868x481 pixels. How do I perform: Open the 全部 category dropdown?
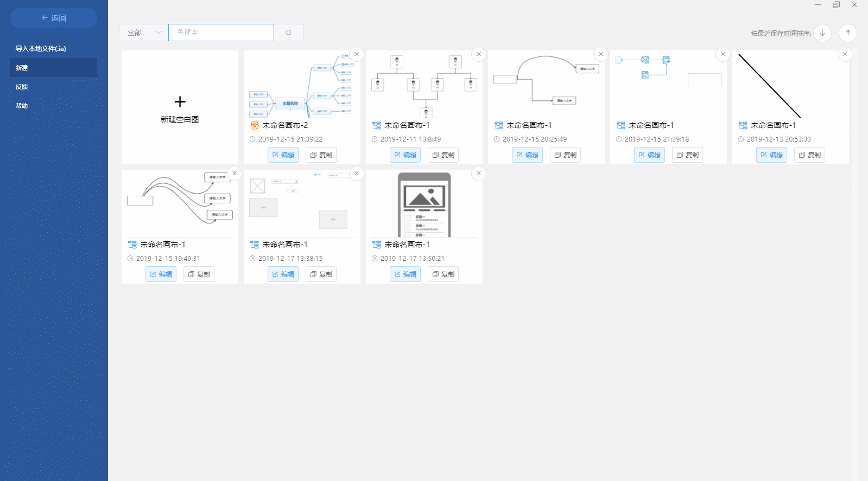144,33
